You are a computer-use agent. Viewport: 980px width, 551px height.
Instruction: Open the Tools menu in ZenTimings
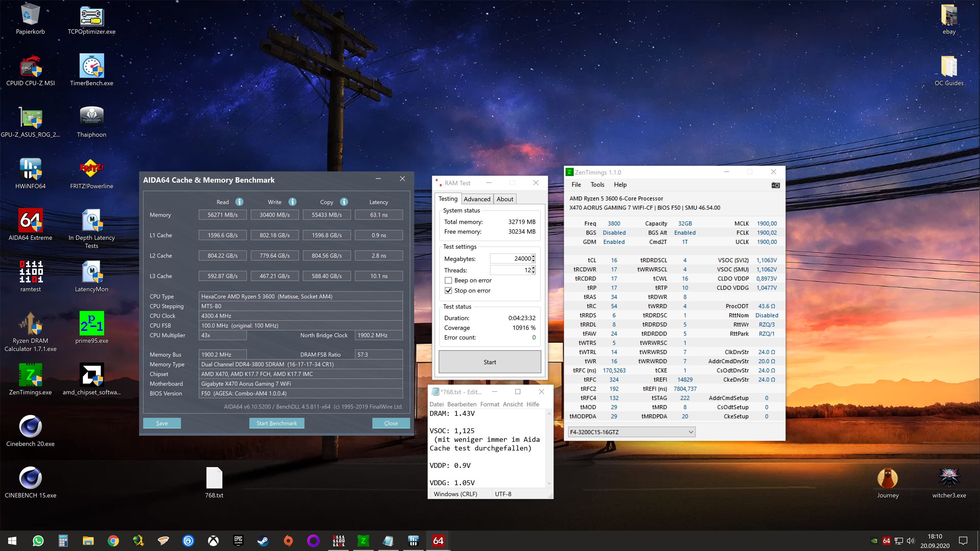[597, 184]
